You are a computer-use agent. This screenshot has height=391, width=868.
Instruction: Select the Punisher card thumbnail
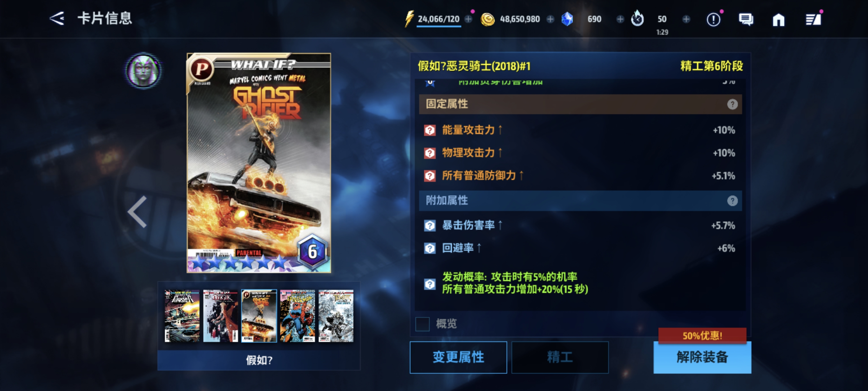coord(182,316)
